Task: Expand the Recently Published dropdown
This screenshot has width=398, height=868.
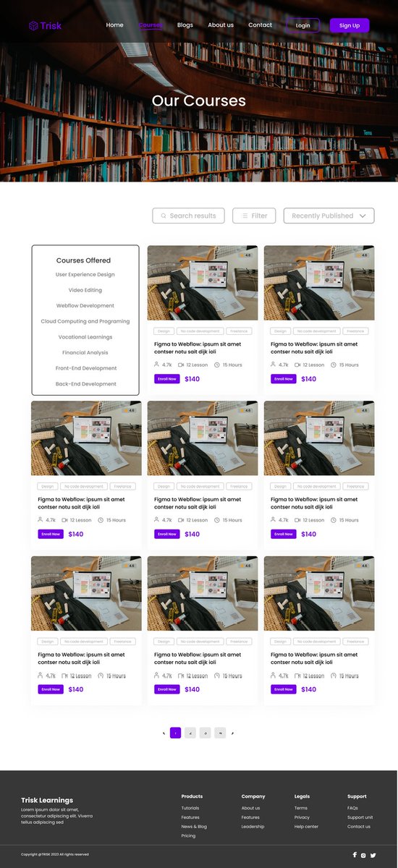Action: (x=329, y=216)
